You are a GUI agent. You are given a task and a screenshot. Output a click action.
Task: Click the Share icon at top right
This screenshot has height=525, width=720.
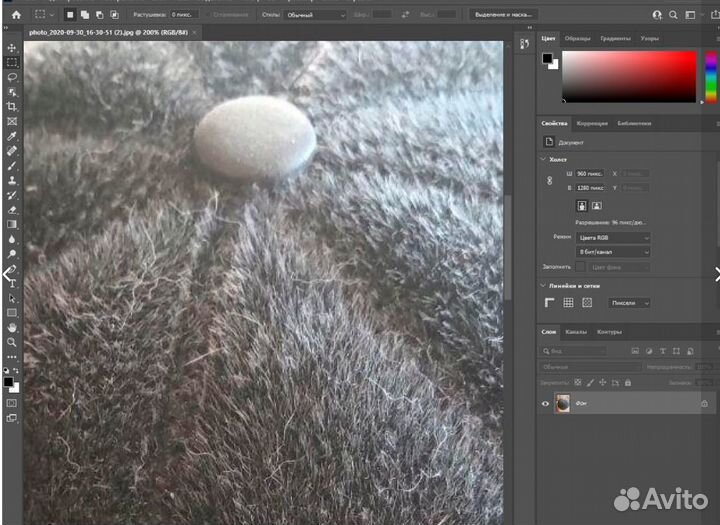pos(715,15)
